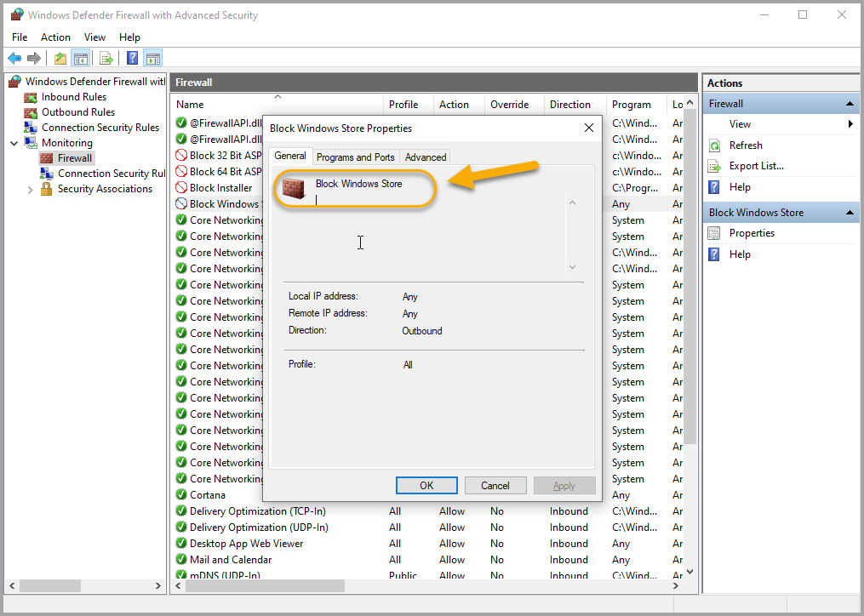This screenshot has width=864, height=616.
Task: Click the Properties icon in Actions pane
Action: tap(715, 233)
